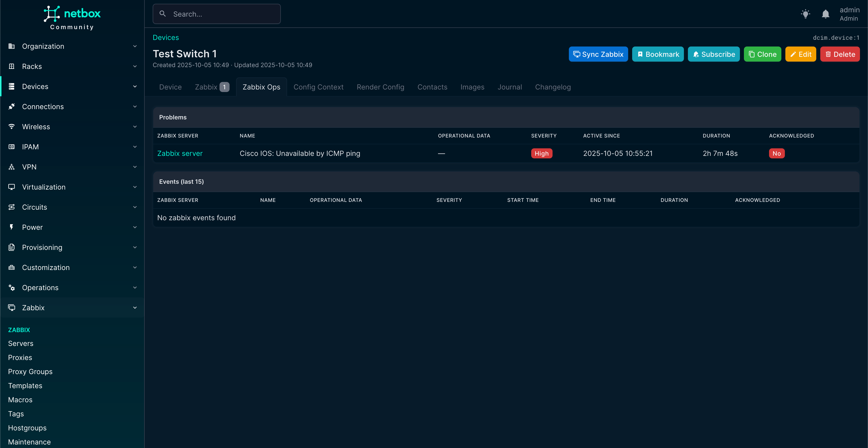
Task: Expand the Devices menu chevron
Action: (135, 86)
